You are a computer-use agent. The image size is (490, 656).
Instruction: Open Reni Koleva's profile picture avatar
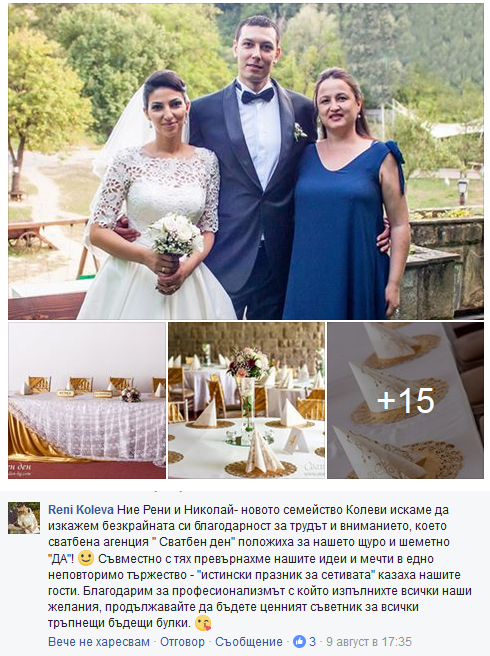pyautogui.click(x=24, y=518)
